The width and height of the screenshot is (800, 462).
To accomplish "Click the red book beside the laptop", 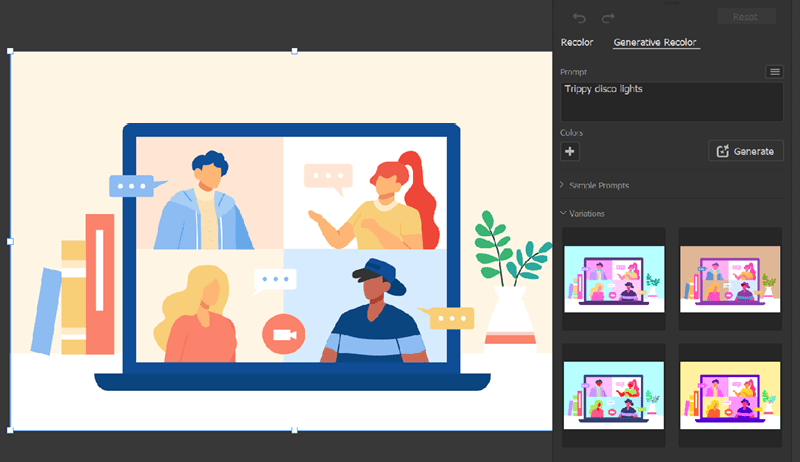I will point(99,284).
